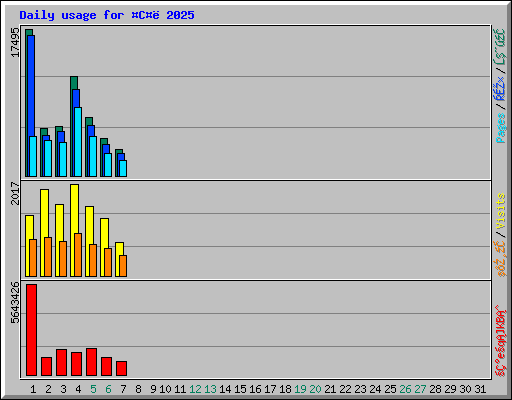
Task: Click the red bar for day 4
Action: click(x=76, y=364)
